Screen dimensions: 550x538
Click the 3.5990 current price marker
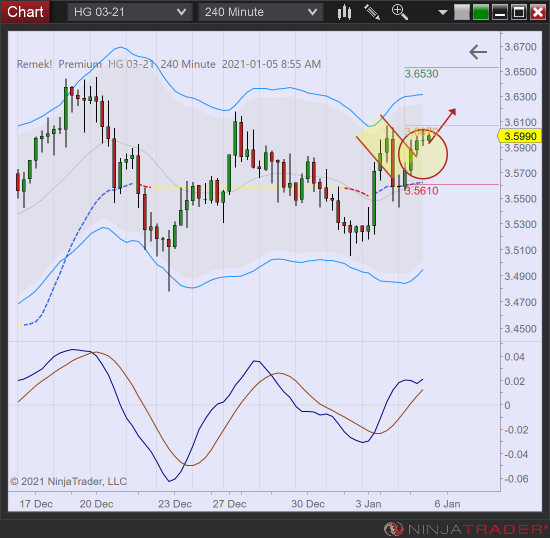click(520, 136)
